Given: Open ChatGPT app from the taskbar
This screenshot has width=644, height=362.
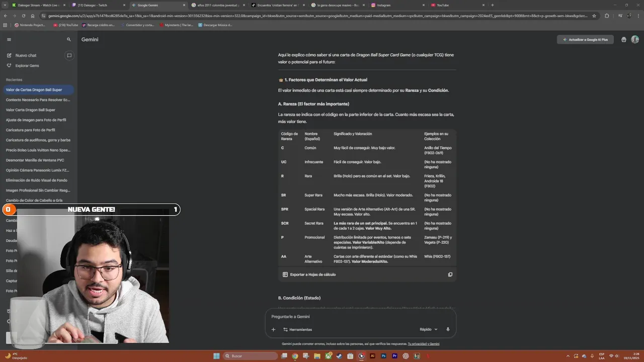Looking at the screenshot, I should pyautogui.click(x=406, y=356).
